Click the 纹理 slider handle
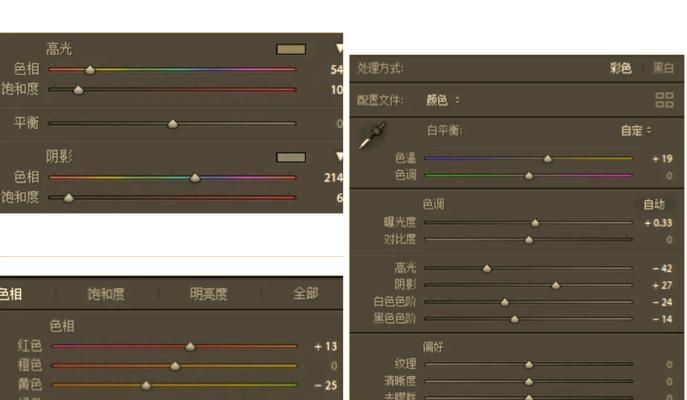 click(x=529, y=365)
